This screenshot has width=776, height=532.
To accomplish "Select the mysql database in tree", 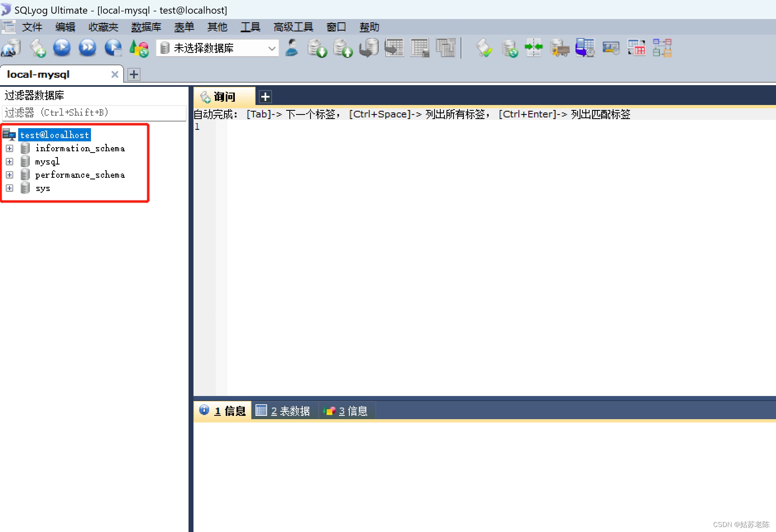I will (47, 162).
